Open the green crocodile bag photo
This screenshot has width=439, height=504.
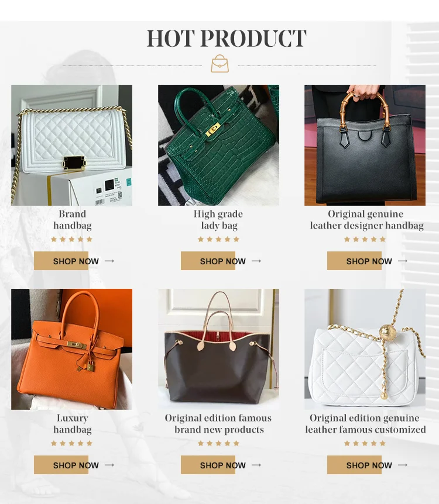pos(218,145)
